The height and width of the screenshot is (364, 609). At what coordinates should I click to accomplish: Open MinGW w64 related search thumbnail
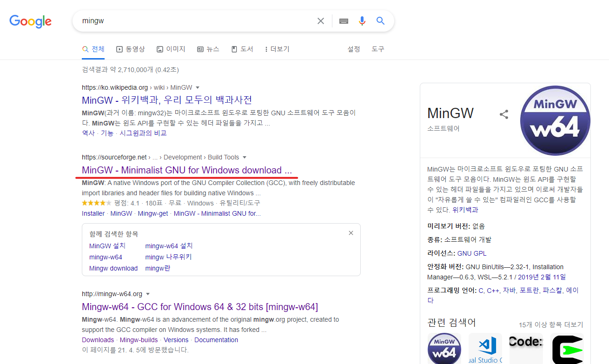coord(444,348)
